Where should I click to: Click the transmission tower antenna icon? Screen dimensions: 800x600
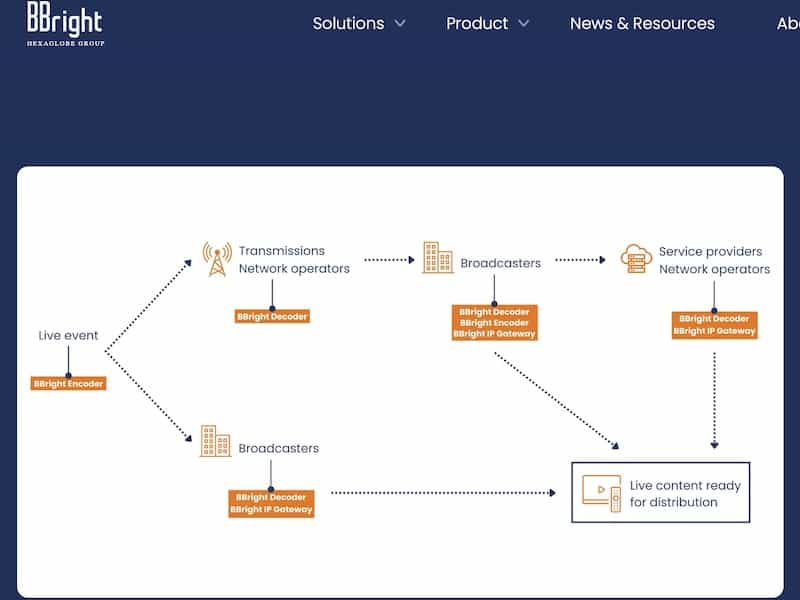217,258
